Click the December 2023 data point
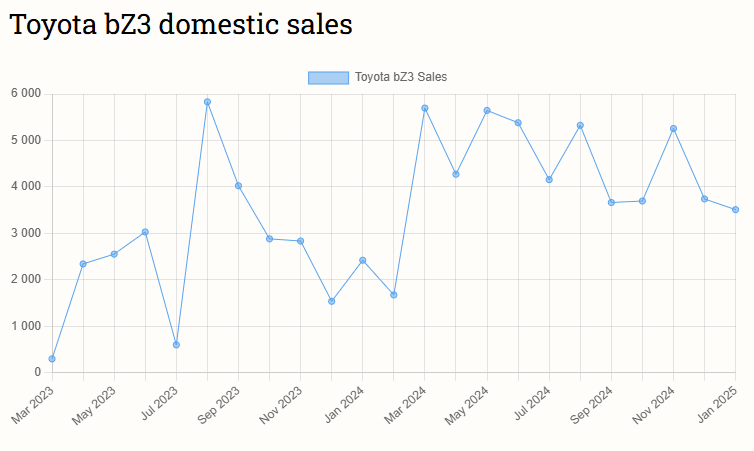 [332, 301]
